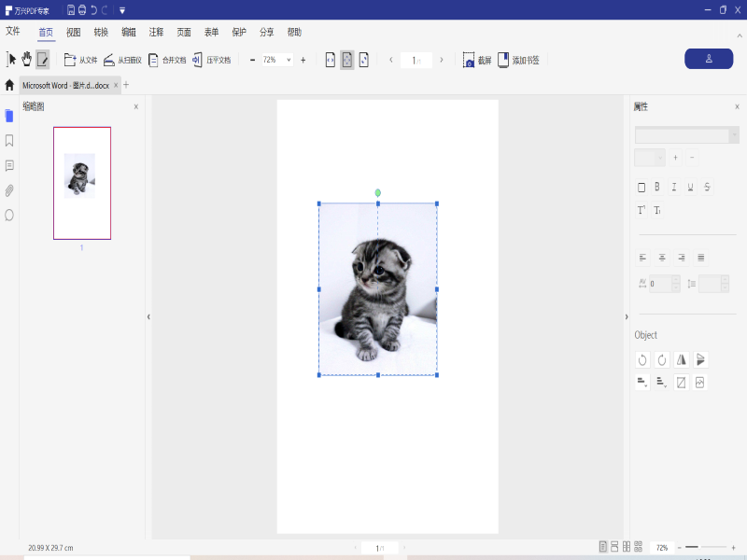Switch to the 注释 tab
747x560 pixels.
[156, 33]
